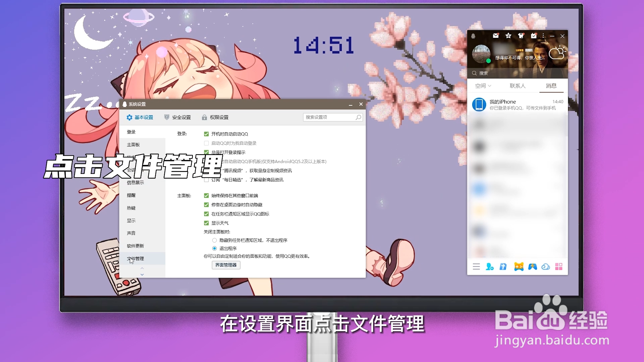Toggle 开机时自动启动QQ checkbox
Screen dimensions: 644x362
click(206, 134)
